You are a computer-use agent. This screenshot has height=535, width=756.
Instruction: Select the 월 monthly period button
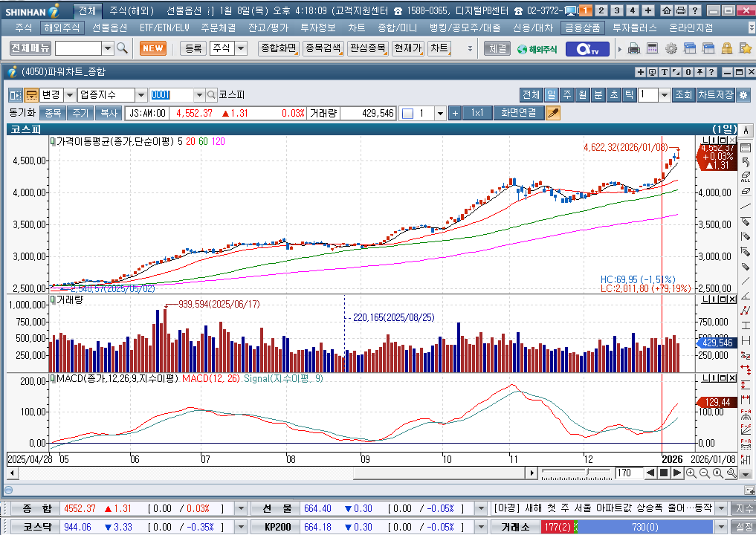point(583,95)
